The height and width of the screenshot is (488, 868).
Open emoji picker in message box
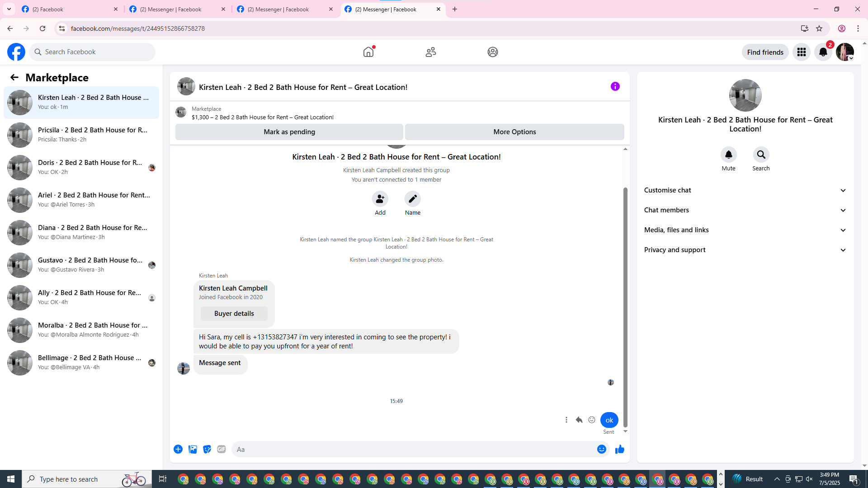601,449
